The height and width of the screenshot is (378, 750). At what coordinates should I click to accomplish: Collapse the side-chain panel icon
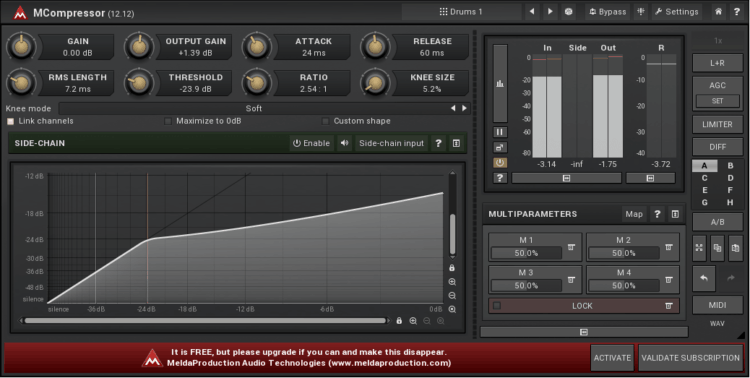[x=456, y=143]
